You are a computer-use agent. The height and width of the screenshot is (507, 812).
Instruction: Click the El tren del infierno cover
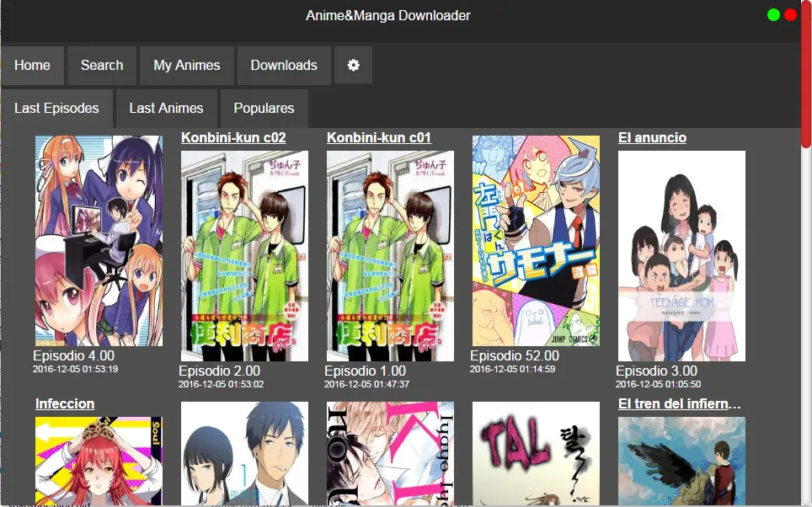pos(682,461)
